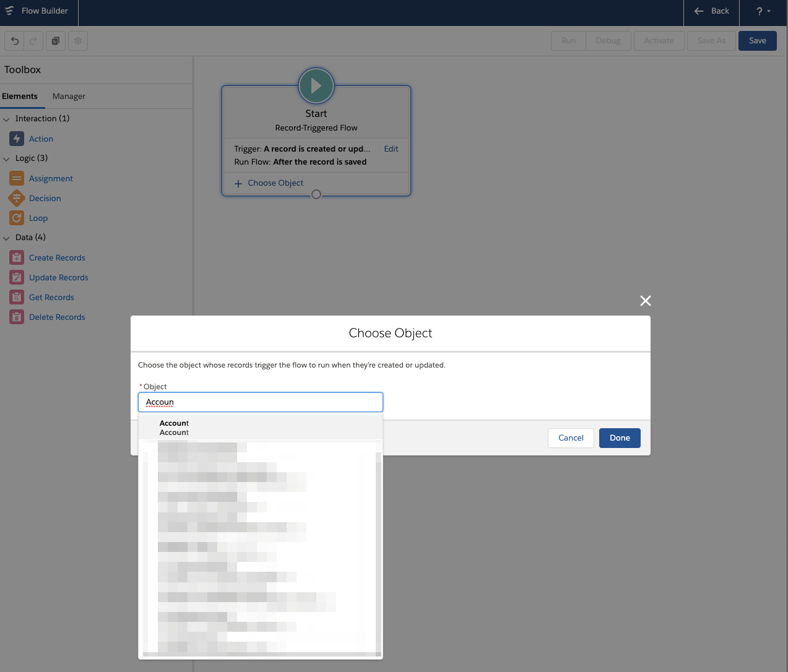Select the Action lightning icon

pyautogui.click(x=17, y=139)
